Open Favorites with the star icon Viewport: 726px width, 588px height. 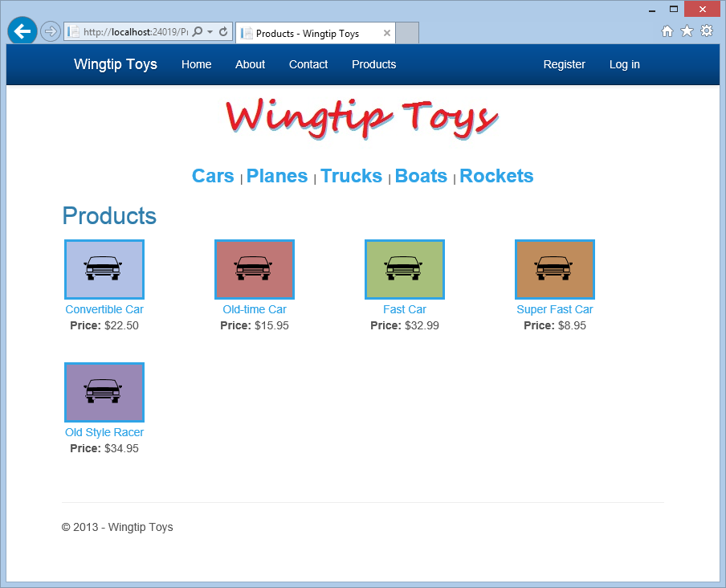687,30
